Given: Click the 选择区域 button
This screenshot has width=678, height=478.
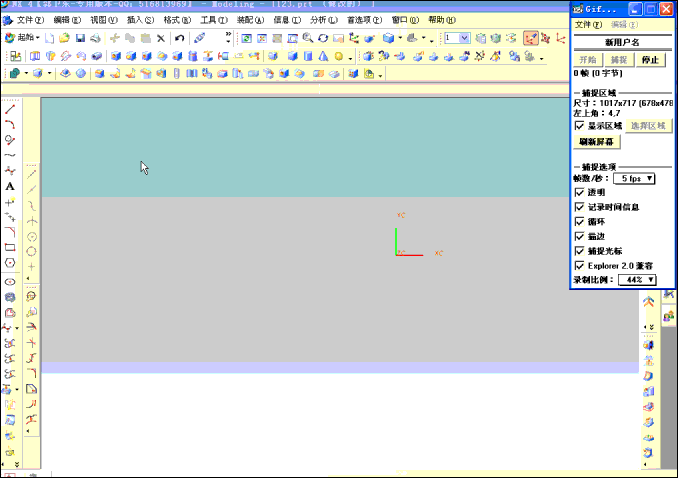Looking at the screenshot, I should (648, 126).
